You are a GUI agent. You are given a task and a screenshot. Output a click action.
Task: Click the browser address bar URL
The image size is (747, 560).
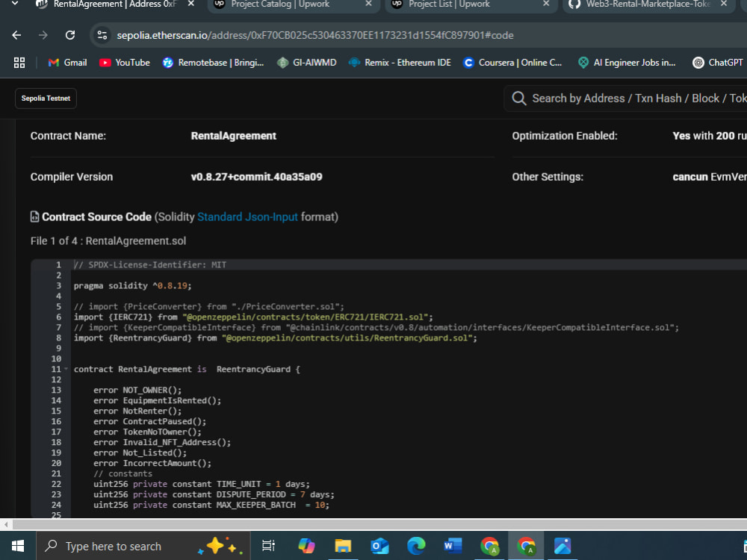point(315,35)
